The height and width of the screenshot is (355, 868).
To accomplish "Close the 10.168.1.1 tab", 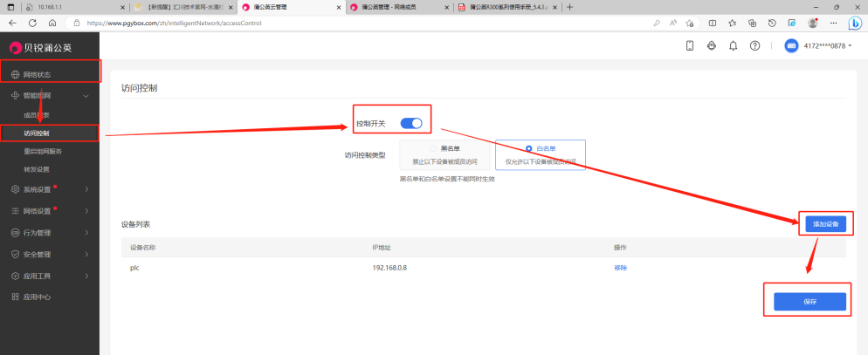I will [x=123, y=7].
